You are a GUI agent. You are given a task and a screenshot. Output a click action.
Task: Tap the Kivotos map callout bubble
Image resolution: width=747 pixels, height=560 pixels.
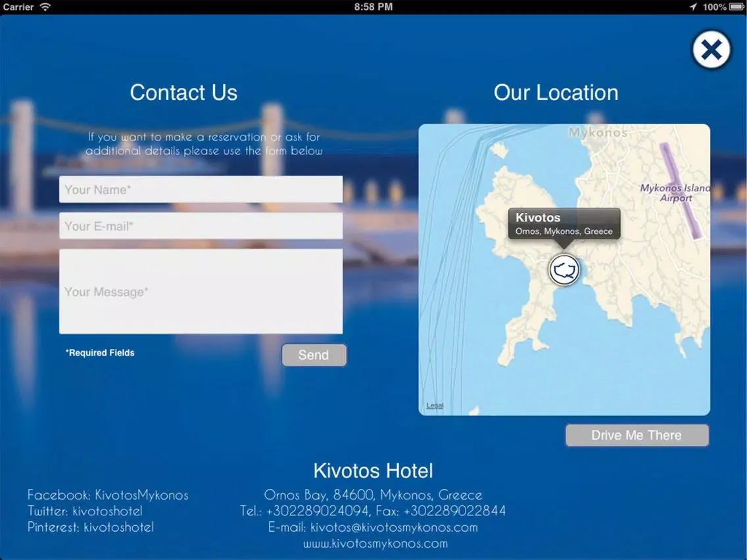(x=564, y=224)
